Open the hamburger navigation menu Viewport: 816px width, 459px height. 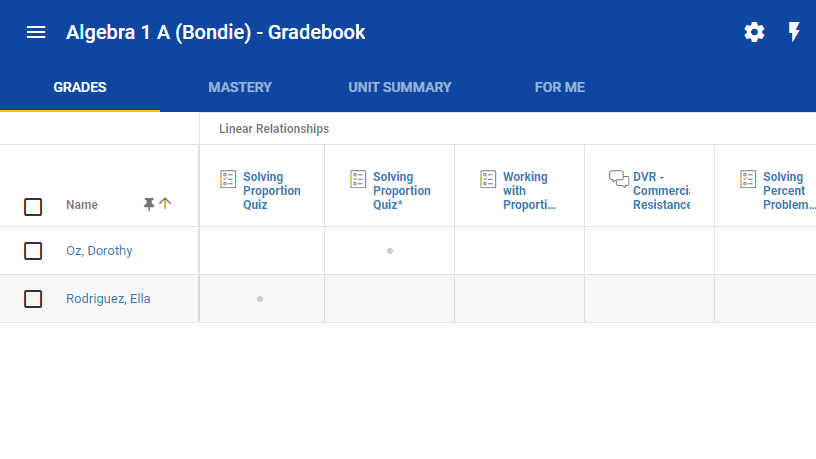pos(36,32)
